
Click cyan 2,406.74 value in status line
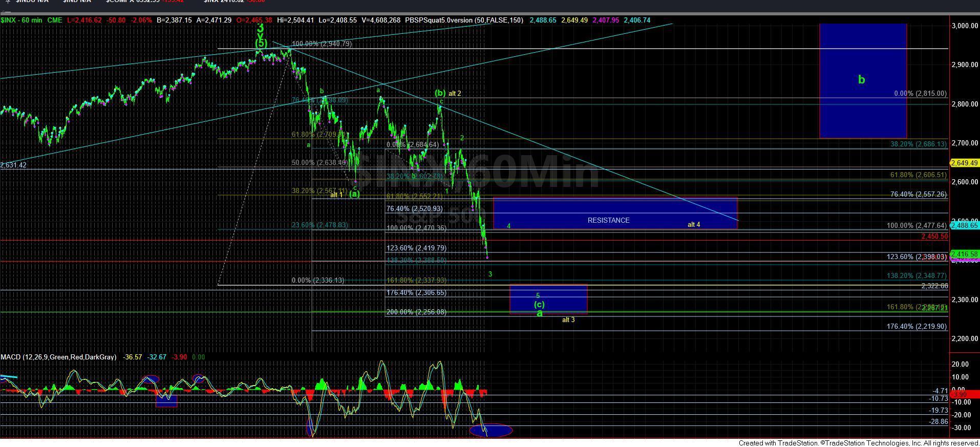click(637, 20)
